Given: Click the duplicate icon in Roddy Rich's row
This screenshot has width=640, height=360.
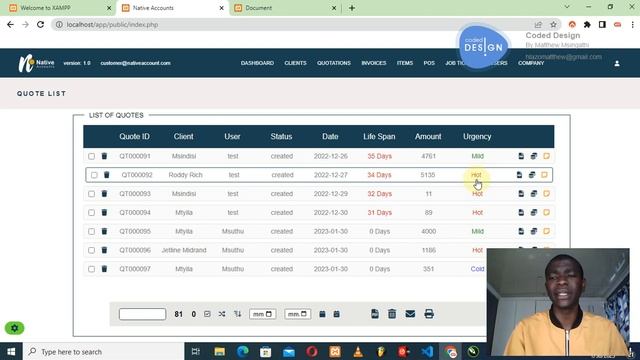Looking at the screenshot, I should tap(532, 175).
